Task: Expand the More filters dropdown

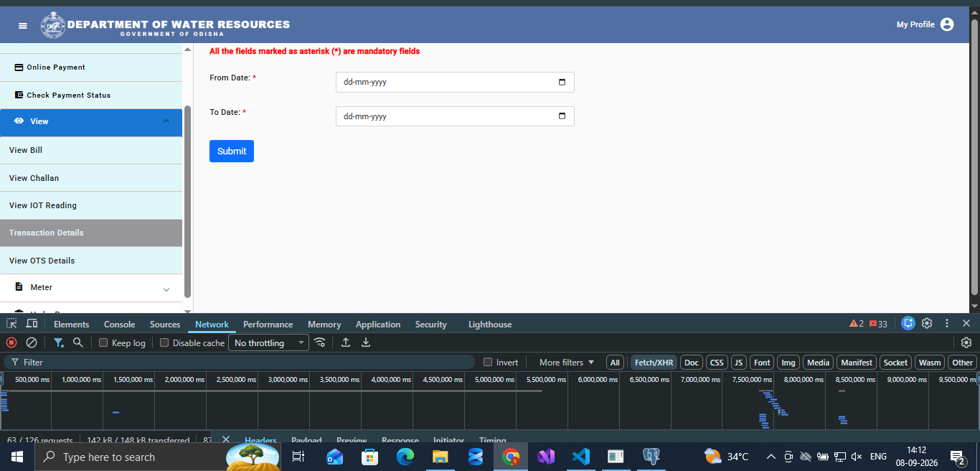Action: click(567, 363)
